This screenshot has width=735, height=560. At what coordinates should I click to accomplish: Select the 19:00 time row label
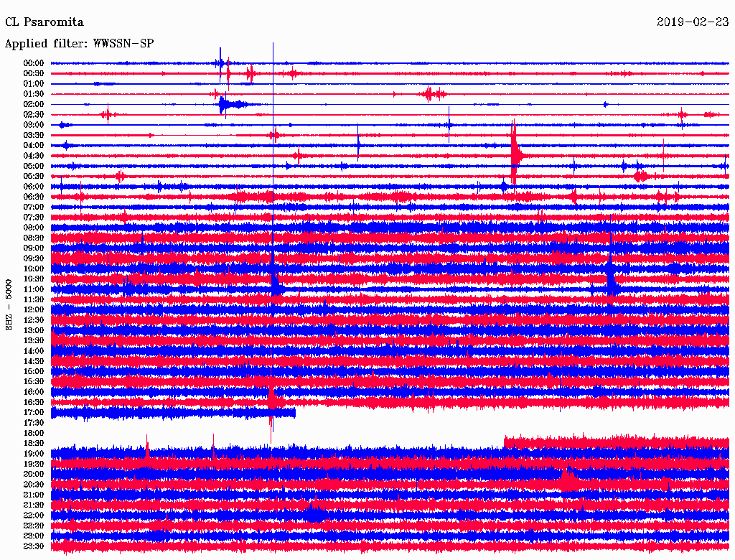[x=34, y=454]
